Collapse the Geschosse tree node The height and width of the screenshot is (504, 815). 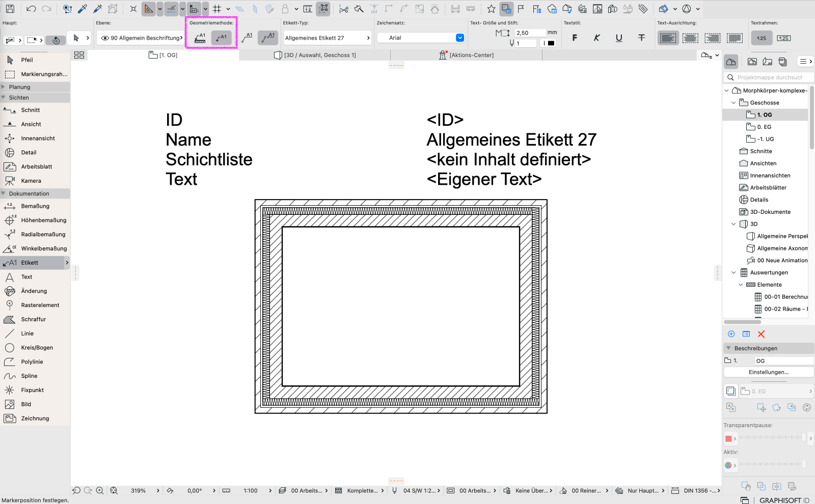point(734,103)
